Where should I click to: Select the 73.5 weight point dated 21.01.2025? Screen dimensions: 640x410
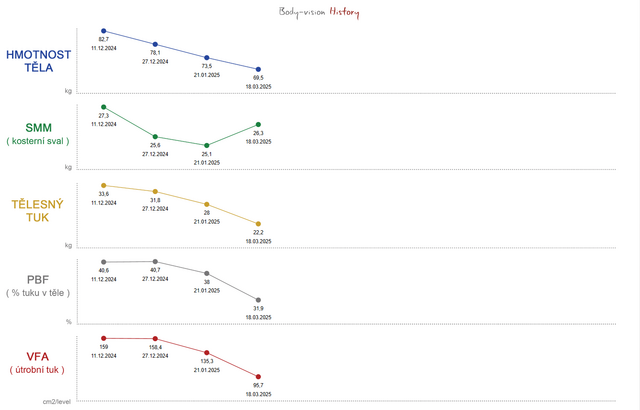click(206, 57)
